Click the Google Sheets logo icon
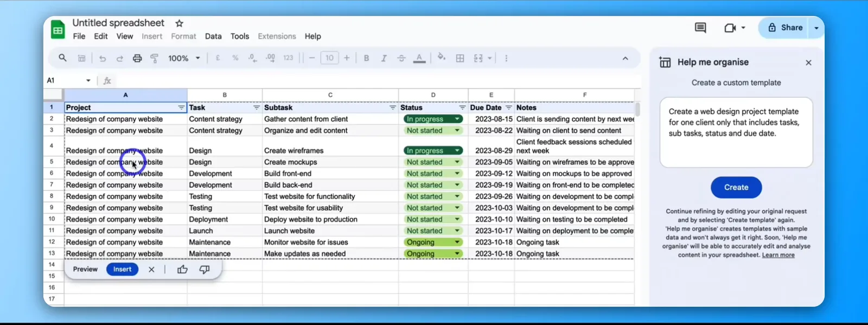868x325 pixels. [x=58, y=29]
